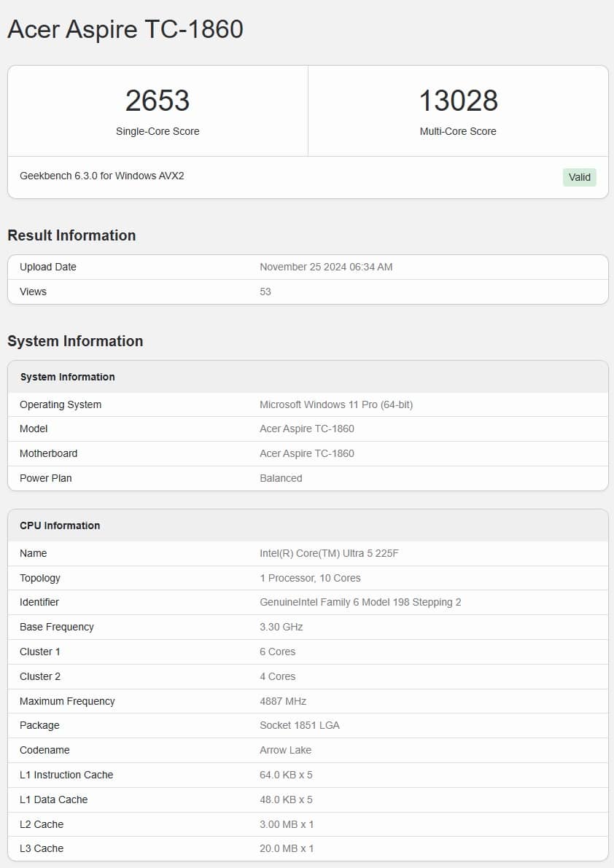Select the 1 Processor, 10 Cores value
The image size is (614, 868).
click(x=310, y=578)
